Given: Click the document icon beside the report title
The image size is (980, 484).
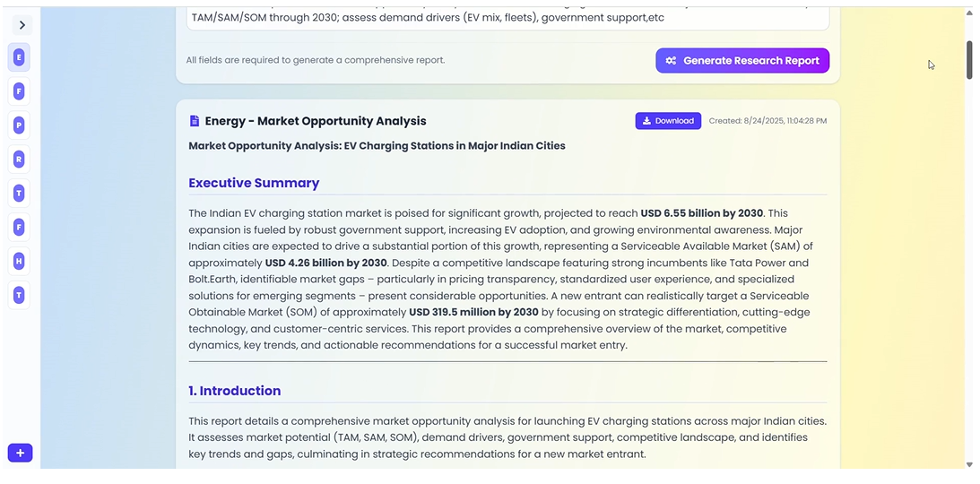Looking at the screenshot, I should pyautogui.click(x=195, y=121).
